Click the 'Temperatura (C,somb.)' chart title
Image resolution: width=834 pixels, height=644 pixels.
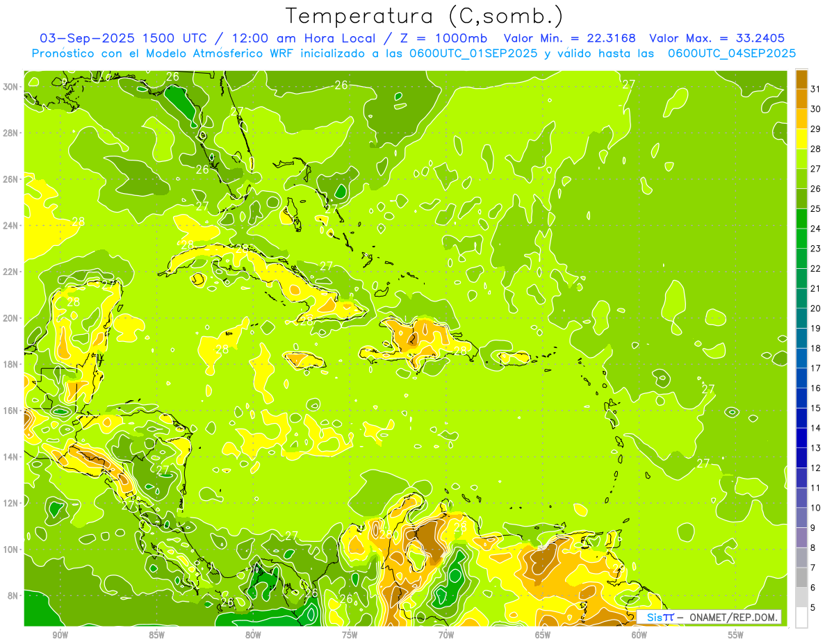coord(425,16)
